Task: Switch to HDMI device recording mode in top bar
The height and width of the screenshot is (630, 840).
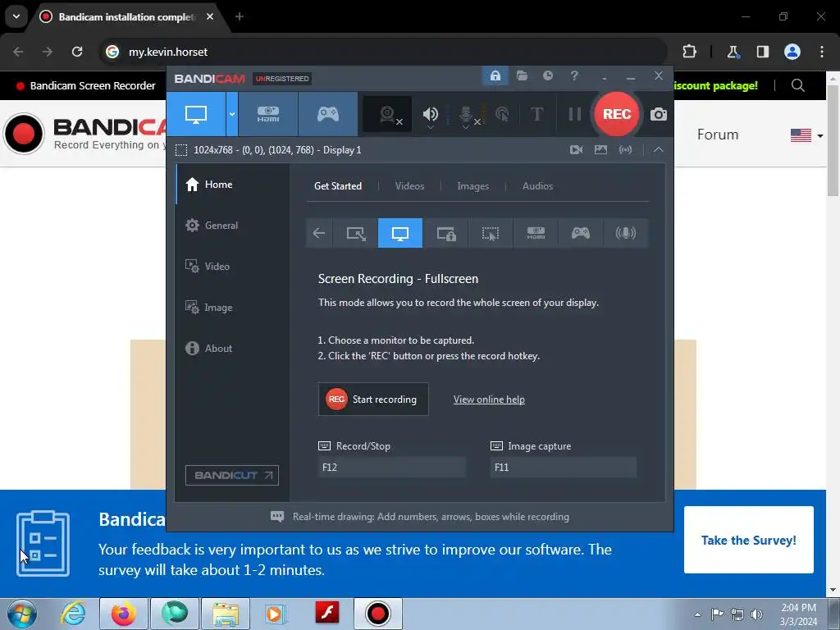Action: pyautogui.click(x=268, y=114)
